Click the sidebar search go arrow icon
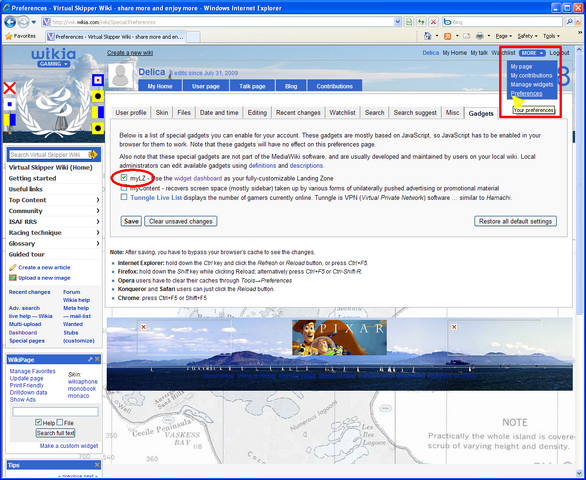Viewport: 586px width, 480px height. [x=93, y=154]
